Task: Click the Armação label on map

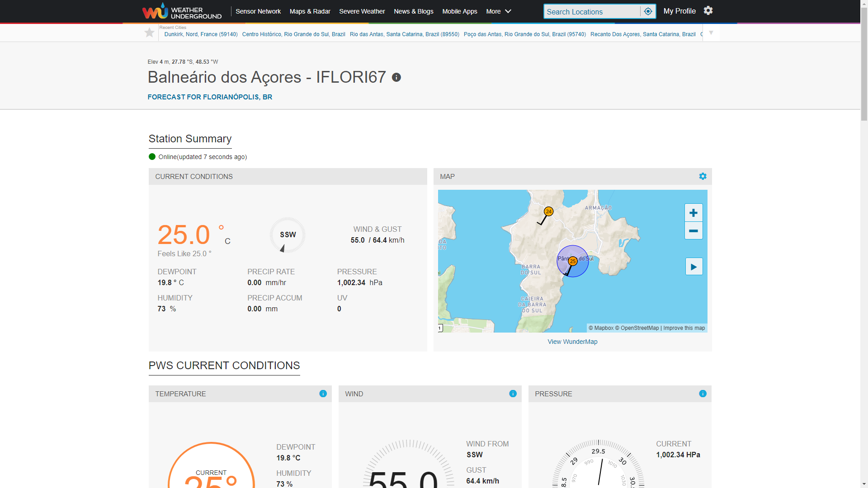Action: tap(598, 208)
